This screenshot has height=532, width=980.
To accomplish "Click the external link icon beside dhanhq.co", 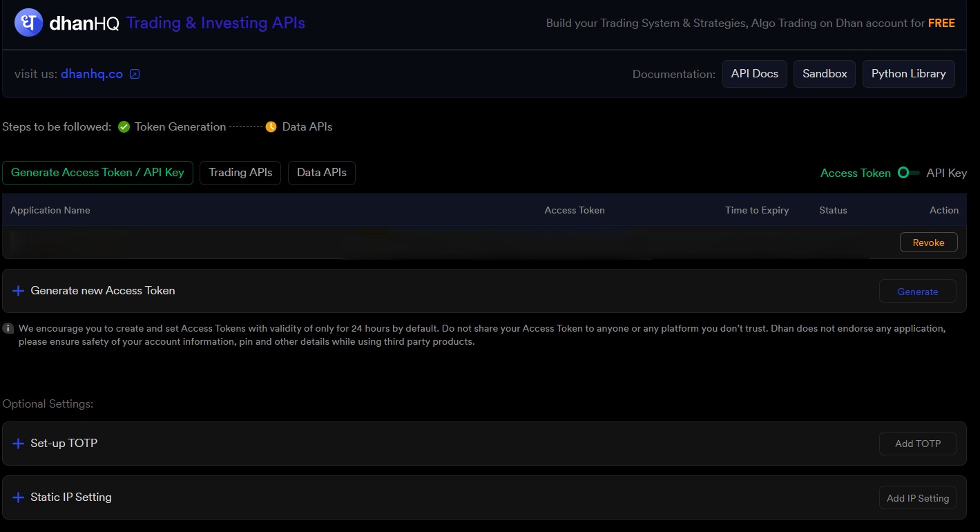I will (x=135, y=74).
